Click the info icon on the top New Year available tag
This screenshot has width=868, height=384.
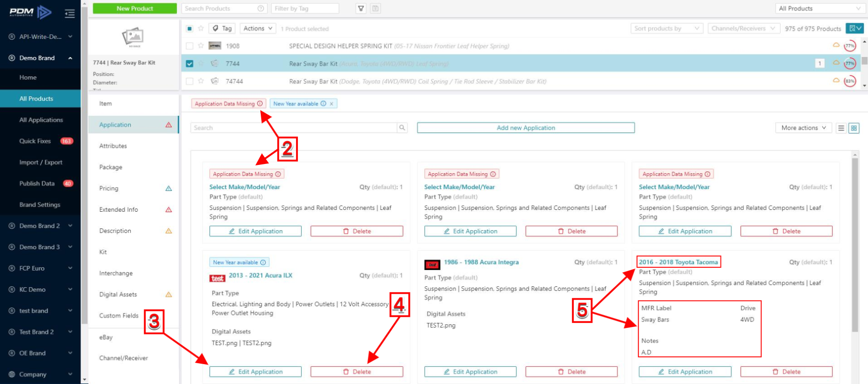click(x=323, y=104)
